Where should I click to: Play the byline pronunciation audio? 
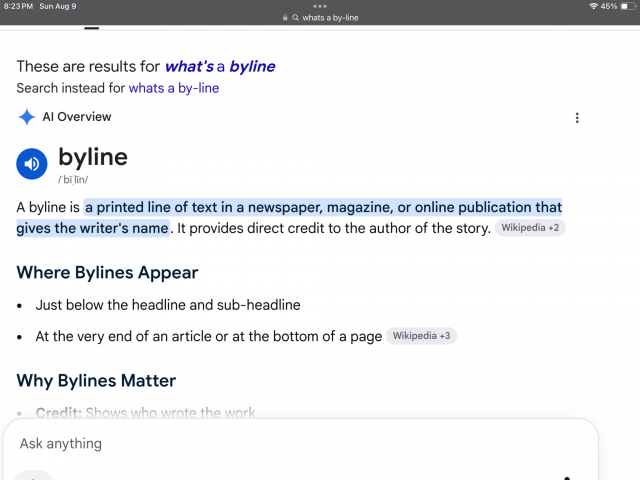(32, 164)
